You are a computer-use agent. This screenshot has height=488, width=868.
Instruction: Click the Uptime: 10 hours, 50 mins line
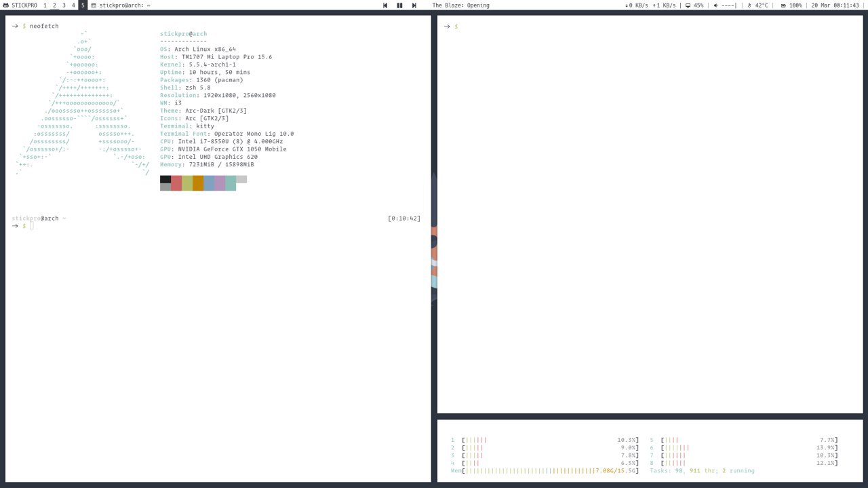click(205, 72)
